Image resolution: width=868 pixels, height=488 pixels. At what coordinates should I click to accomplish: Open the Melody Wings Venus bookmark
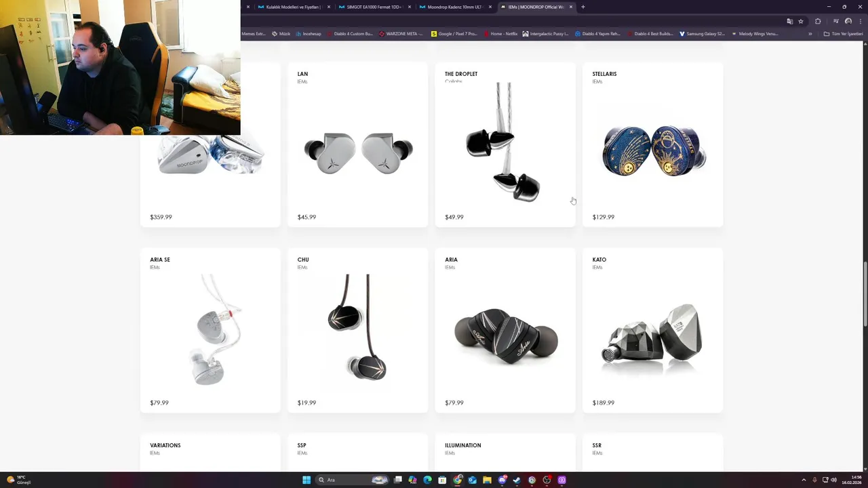(755, 34)
